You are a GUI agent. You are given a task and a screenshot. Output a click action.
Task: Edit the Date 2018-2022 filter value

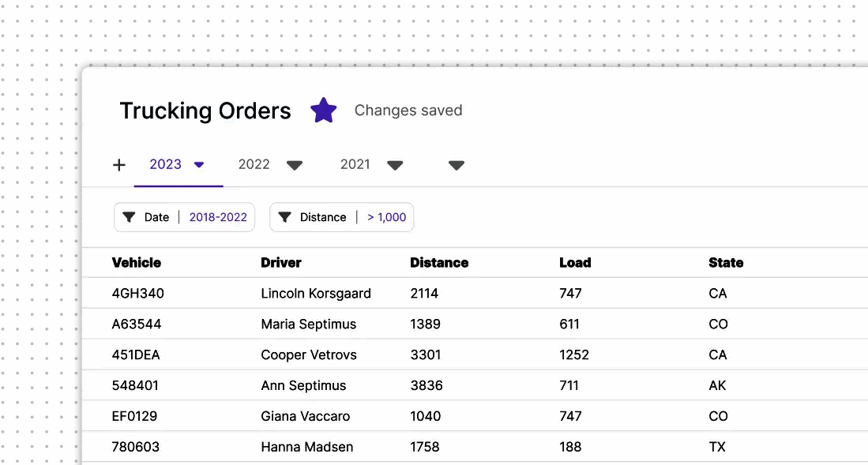click(218, 217)
